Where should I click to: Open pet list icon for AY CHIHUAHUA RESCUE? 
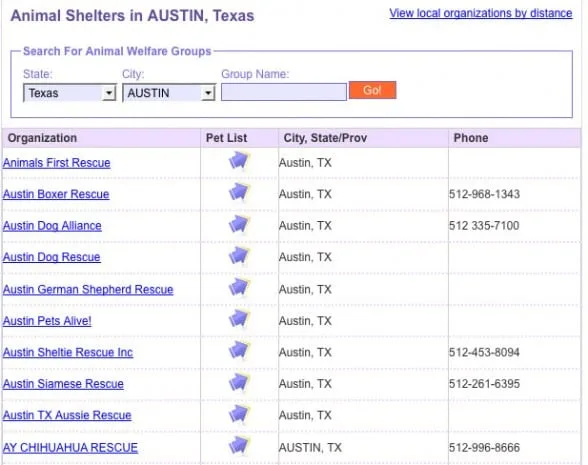tap(238, 446)
